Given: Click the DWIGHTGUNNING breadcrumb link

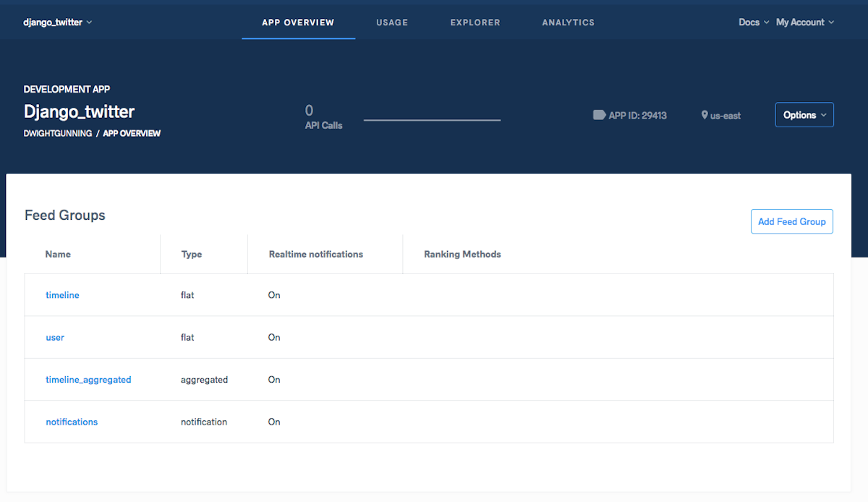Looking at the screenshot, I should [x=57, y=133].
